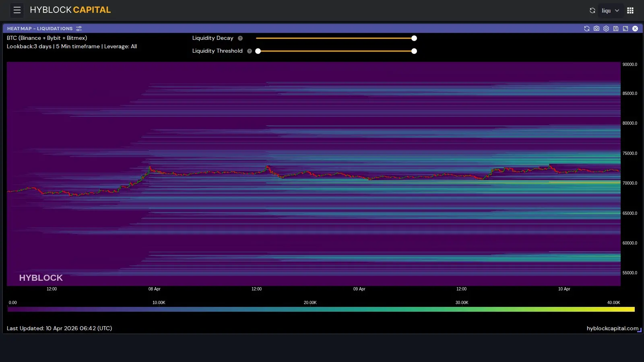Open the hamburger navigation menu

click(17, 10)
